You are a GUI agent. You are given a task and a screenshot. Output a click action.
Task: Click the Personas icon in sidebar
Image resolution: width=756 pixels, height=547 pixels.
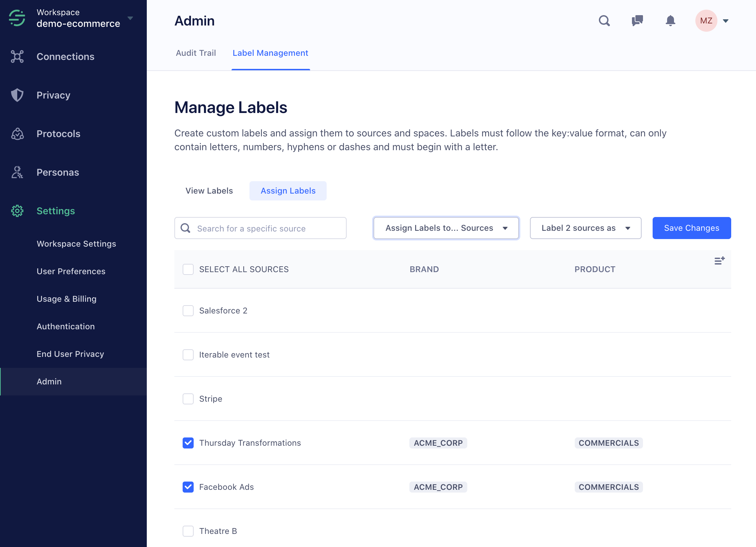(17, 172)
